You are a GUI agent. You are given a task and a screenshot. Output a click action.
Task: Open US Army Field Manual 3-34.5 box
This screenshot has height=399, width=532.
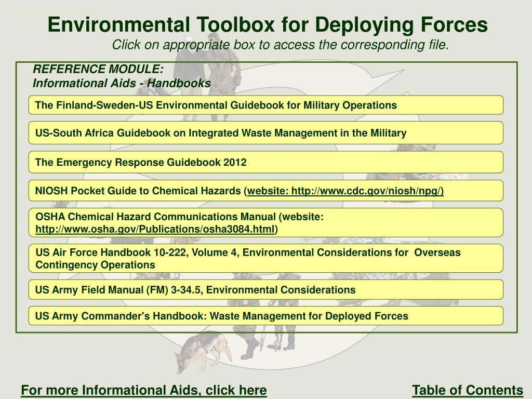click(265, 290)
